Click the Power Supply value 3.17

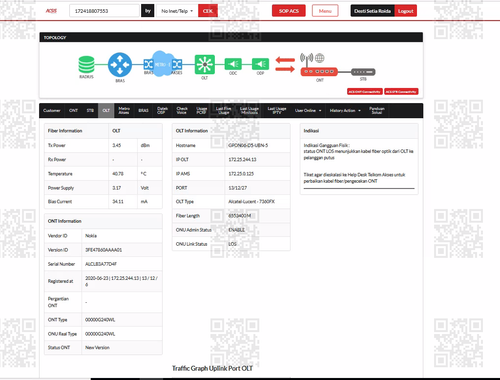(117, 188)
